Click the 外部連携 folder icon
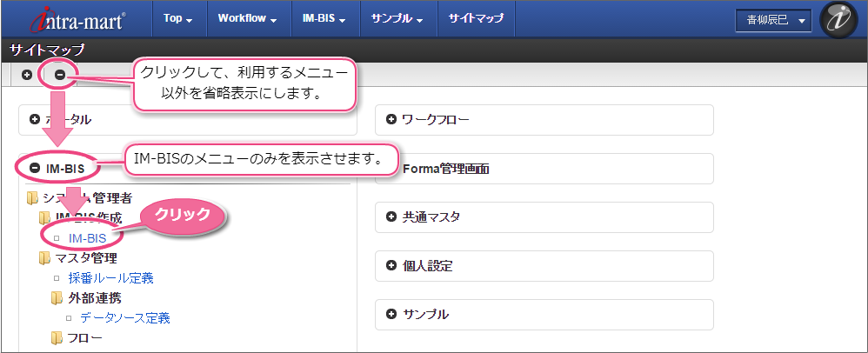The height and width of the screenshot is (353, 868). (x=57, y=298)
